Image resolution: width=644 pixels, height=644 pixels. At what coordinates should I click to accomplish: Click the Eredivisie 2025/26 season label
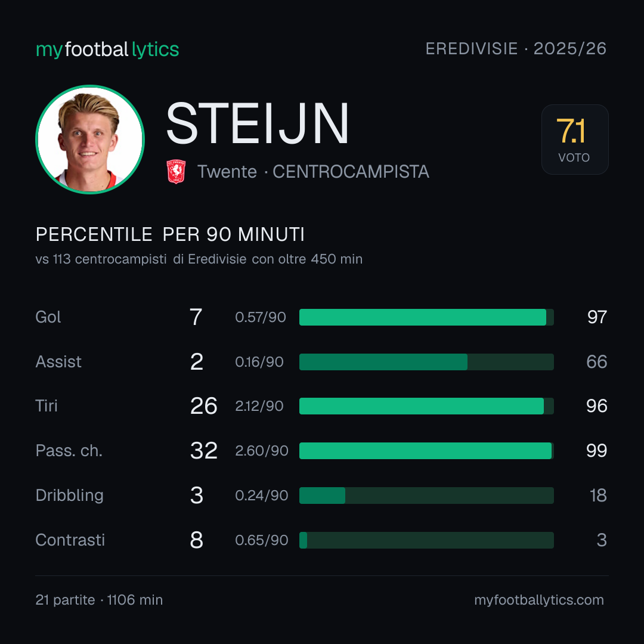(x=516, y=49)
